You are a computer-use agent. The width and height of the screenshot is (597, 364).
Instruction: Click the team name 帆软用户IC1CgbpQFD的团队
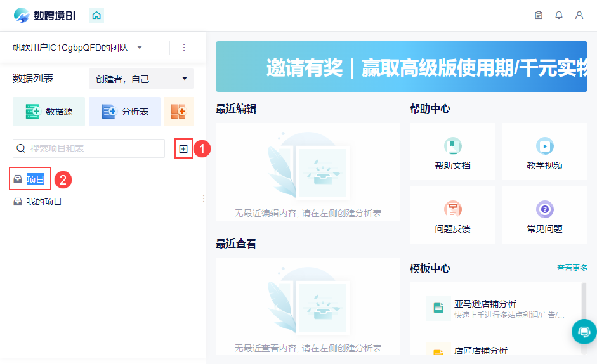(70, 48)
